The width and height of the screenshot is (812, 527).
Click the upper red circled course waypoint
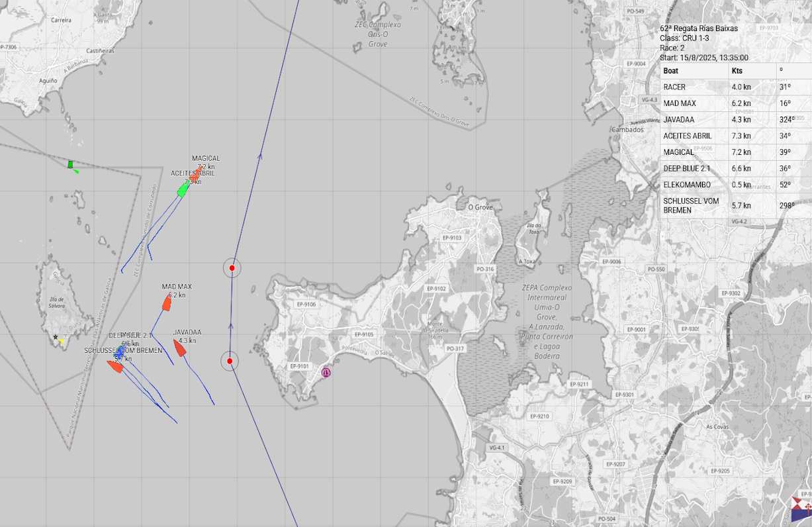pos(232,268)
